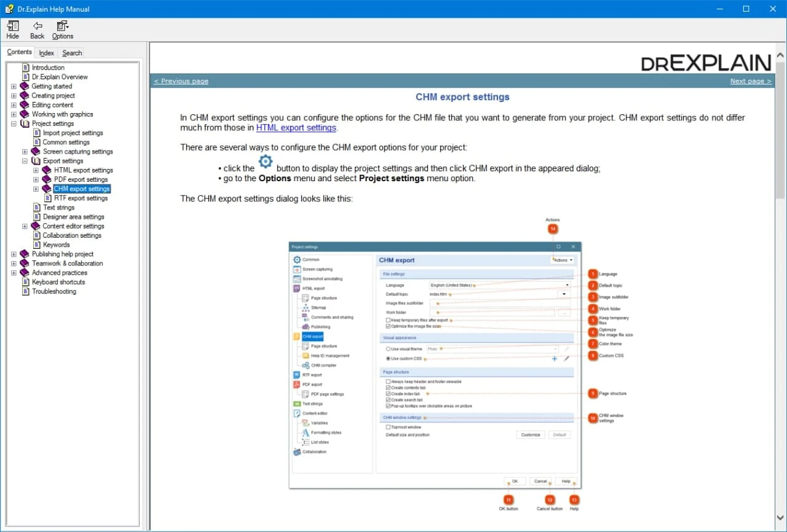This screenshot has width=787, height=532.
Task: Expand the Editing content tree node
Action: (x=14, y=105)
